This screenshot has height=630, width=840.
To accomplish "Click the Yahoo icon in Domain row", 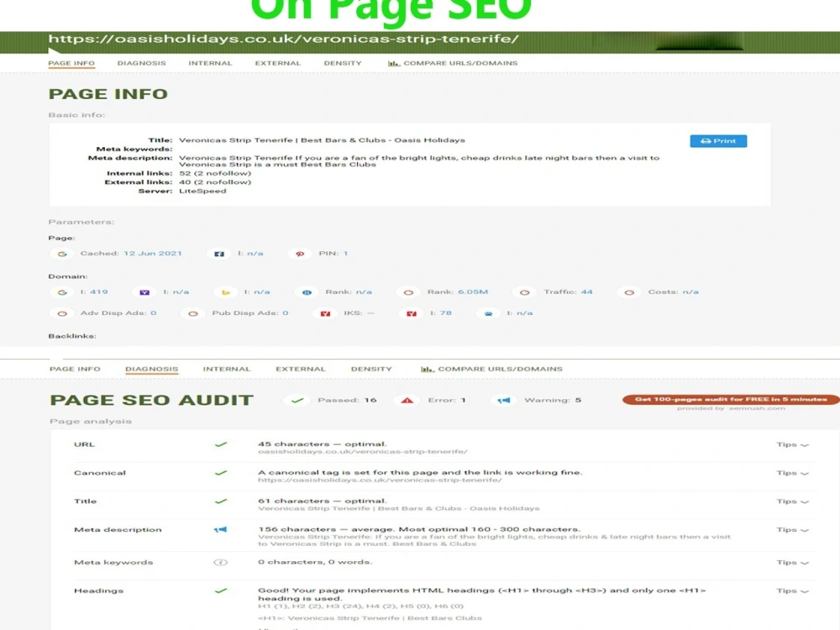I will [144, 292].
